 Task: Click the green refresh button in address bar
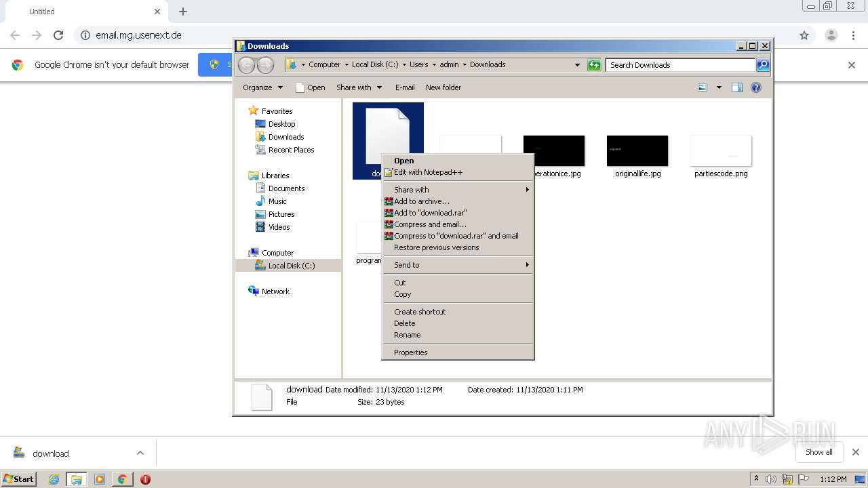[x=594, y=65]
